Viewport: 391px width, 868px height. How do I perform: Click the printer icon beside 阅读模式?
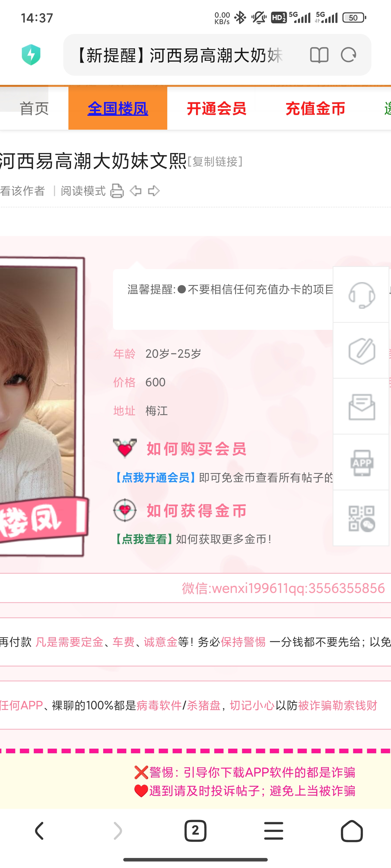(x=117, y=191)
